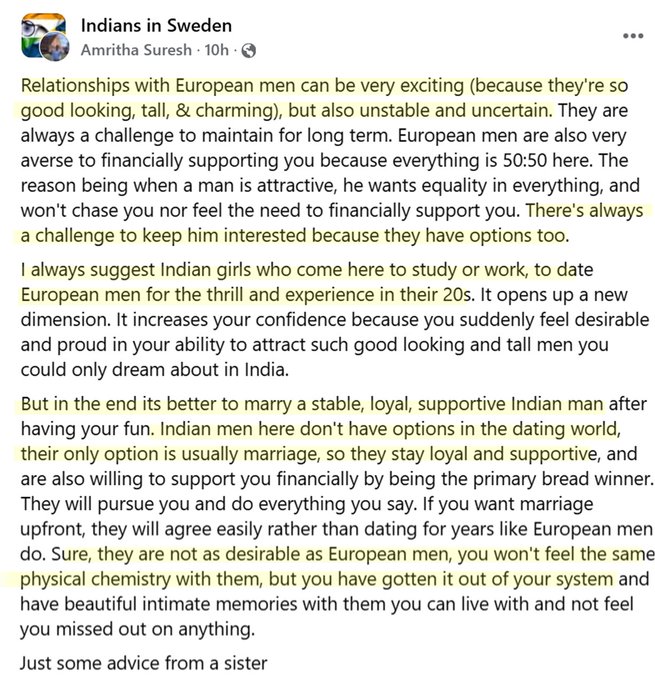Click the highlighted line 'But in the end its better'
This screenshot has height=680, width=655.
tap(312, 404)
